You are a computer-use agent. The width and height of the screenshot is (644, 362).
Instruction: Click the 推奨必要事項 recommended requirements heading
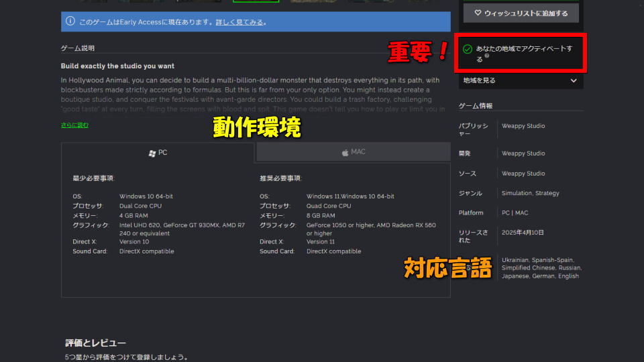coord(280,178)
